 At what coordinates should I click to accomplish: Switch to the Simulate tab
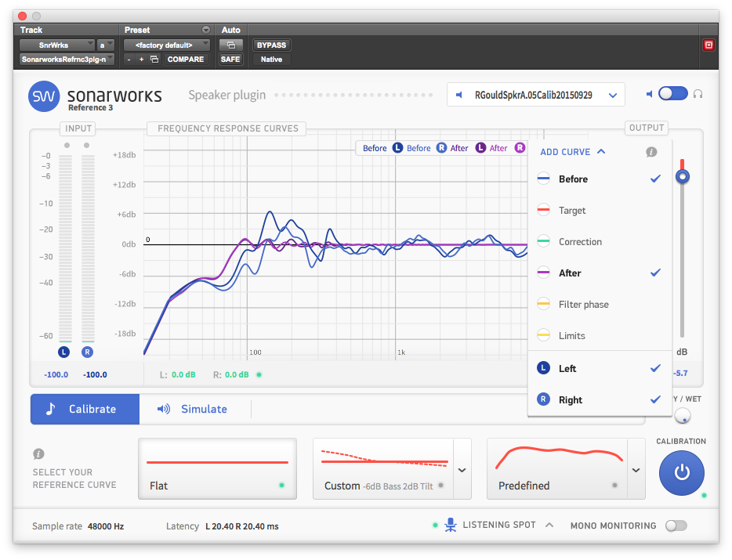(193, 409)
